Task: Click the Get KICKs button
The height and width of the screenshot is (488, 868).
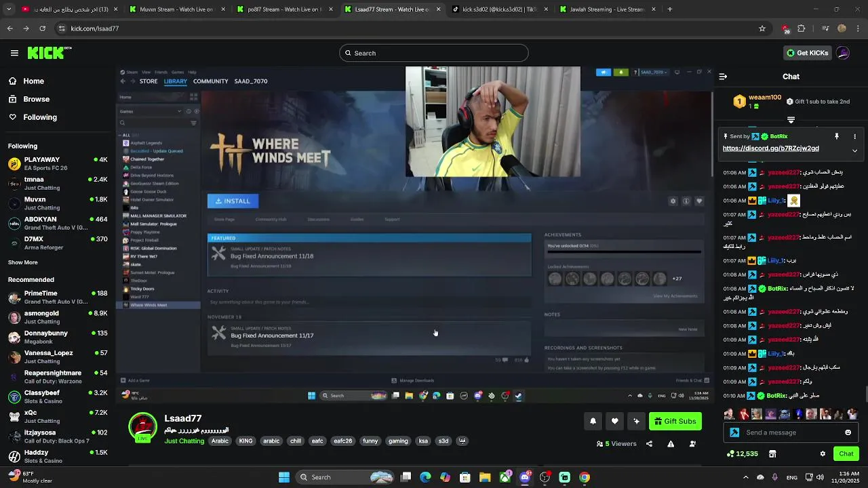Action: (807, 53)
